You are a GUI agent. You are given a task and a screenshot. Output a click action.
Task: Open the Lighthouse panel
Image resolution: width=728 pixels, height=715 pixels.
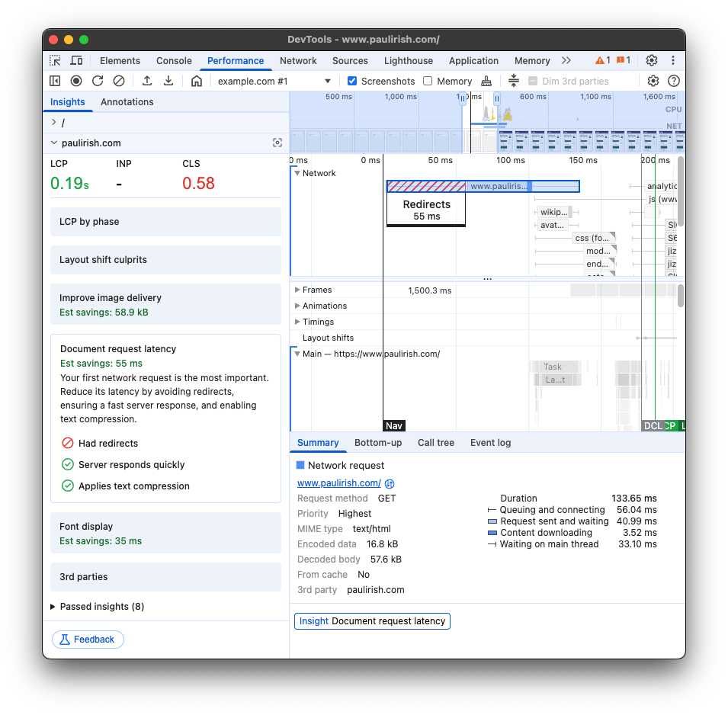point(409,60)
